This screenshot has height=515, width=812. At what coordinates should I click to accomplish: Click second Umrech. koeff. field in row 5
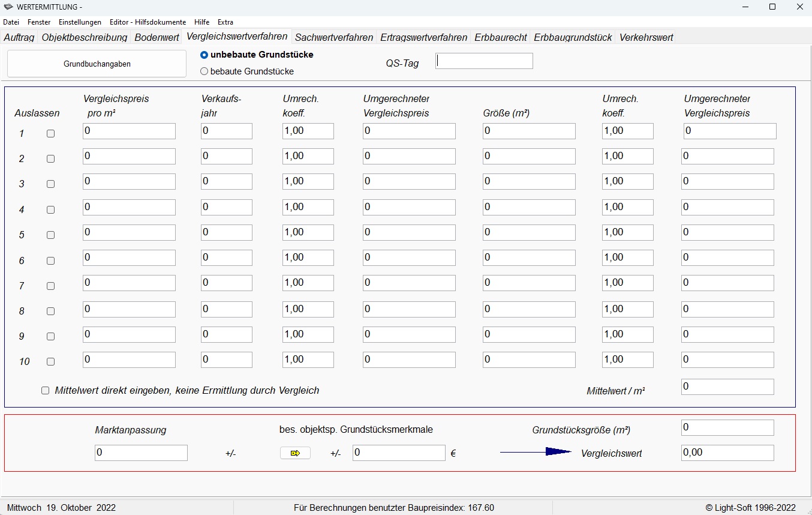(628, 232)
